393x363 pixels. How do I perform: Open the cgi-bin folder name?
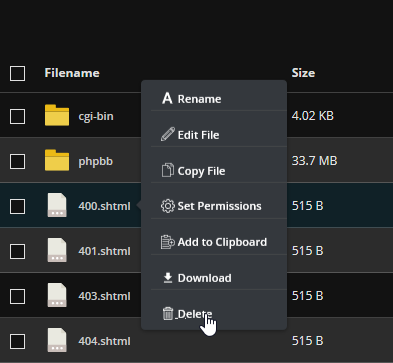(96, 116)
